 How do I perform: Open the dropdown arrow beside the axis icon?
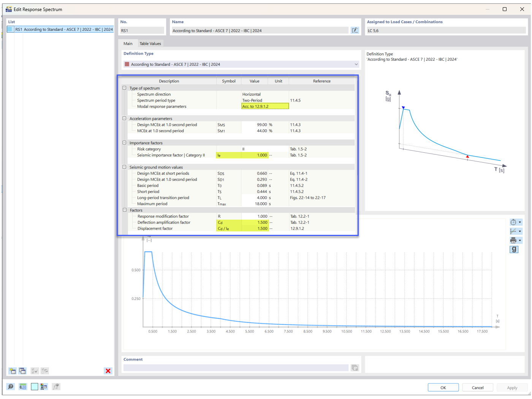click(x=520, y=231)
